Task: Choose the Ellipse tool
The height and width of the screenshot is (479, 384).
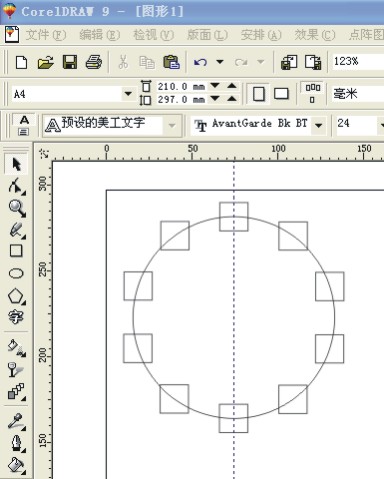Action: click(16, 273)
